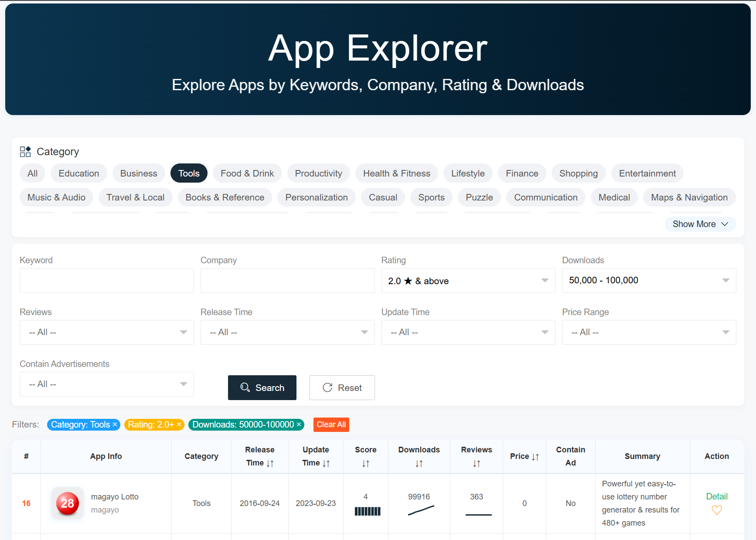Select the Entertainment category tab
The width and height of the screenshot is (756, 540).
coord(647,173)
